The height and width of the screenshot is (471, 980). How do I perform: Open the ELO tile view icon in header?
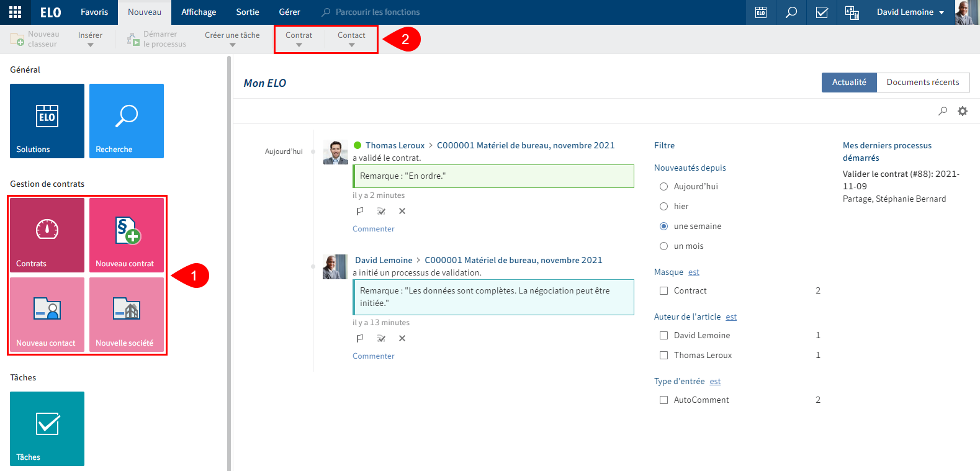[761, 12]
